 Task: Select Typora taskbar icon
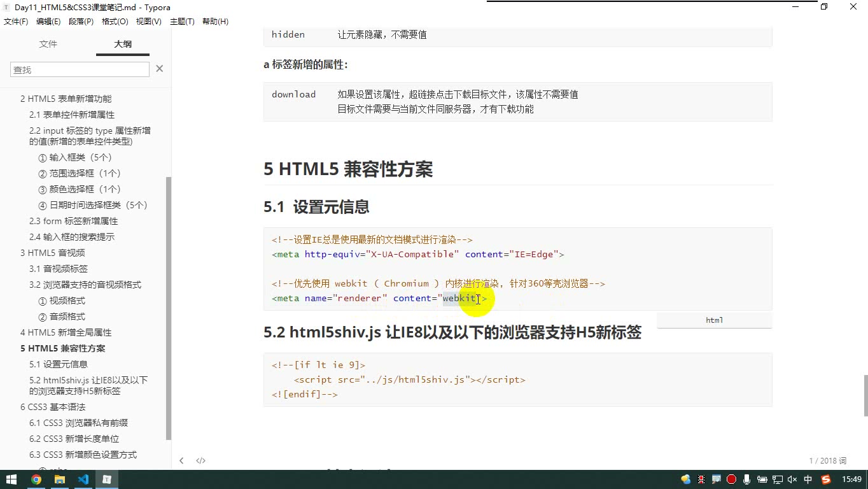click(107, 479)
